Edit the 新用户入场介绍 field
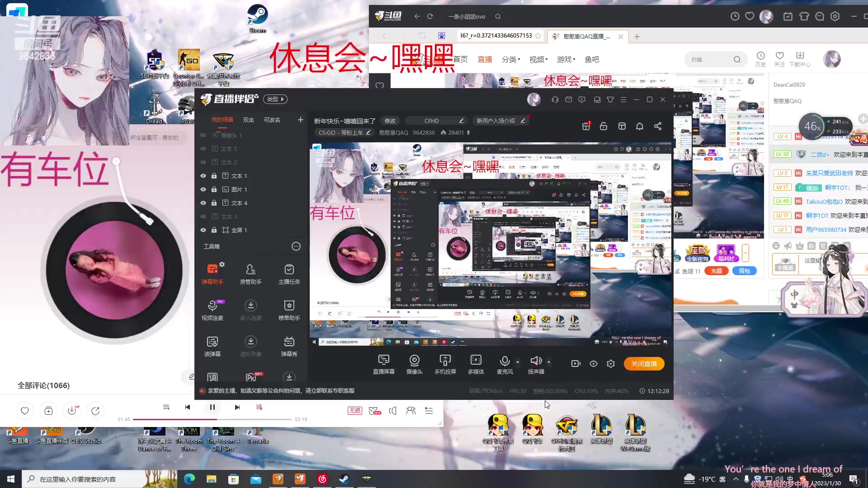This screenshot has width=868, height=488. tap(500, 121)
